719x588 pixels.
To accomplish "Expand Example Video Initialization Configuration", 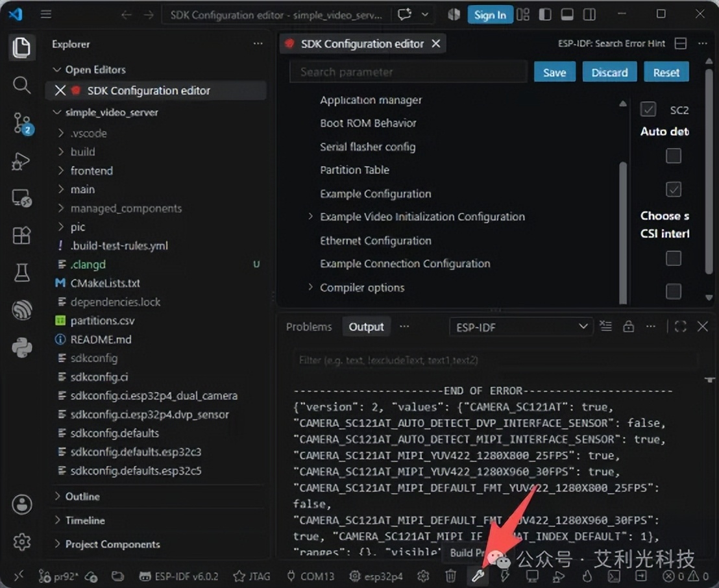I will [x=422, y=217].
